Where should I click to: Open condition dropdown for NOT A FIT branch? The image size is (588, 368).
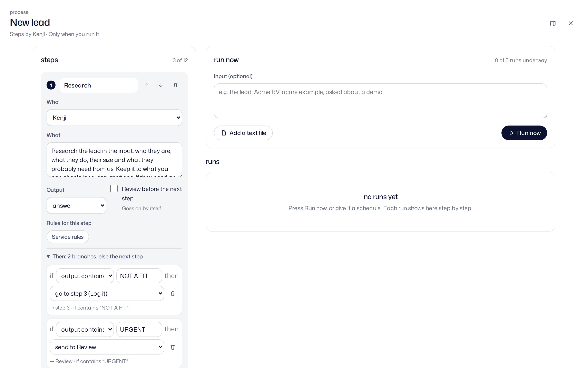(x=85, y=276)
